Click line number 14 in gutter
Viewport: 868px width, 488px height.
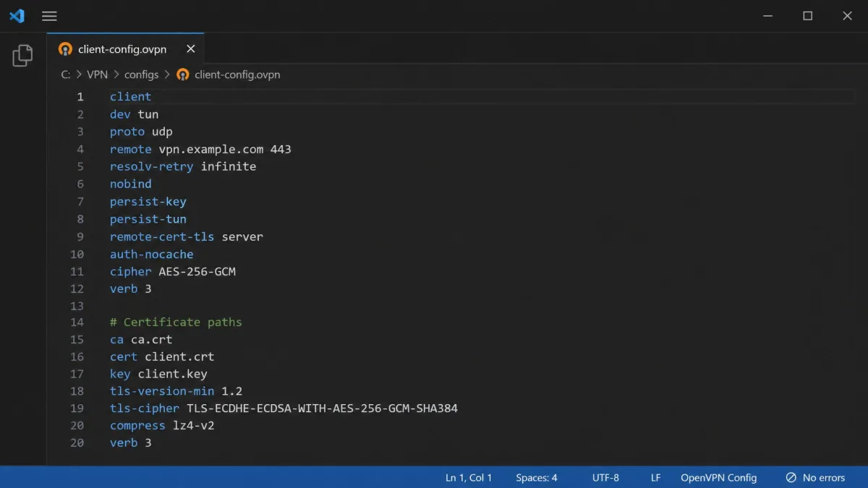pos(77,322)
